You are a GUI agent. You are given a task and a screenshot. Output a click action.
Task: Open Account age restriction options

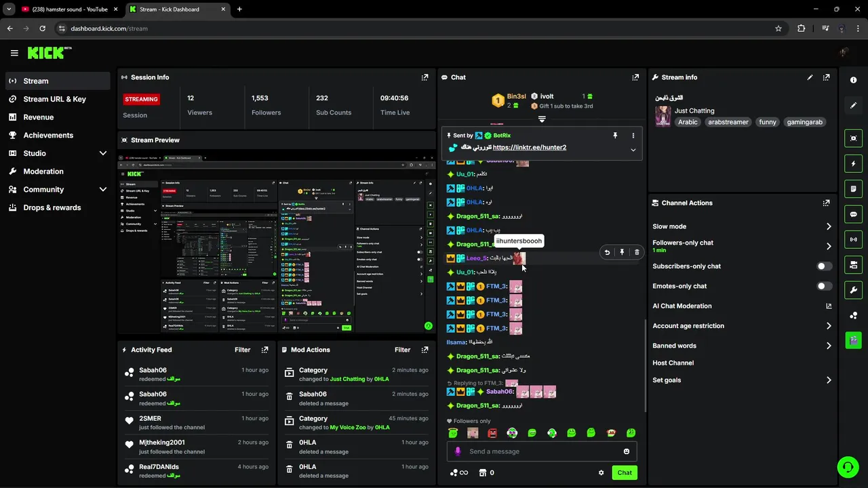coord(741,326)
